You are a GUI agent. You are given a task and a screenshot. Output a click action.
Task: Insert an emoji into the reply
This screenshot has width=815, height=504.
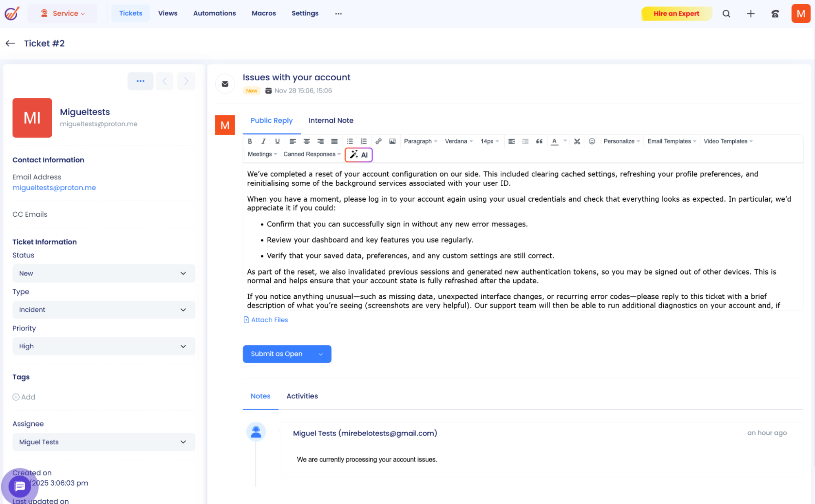pos(592,141)
